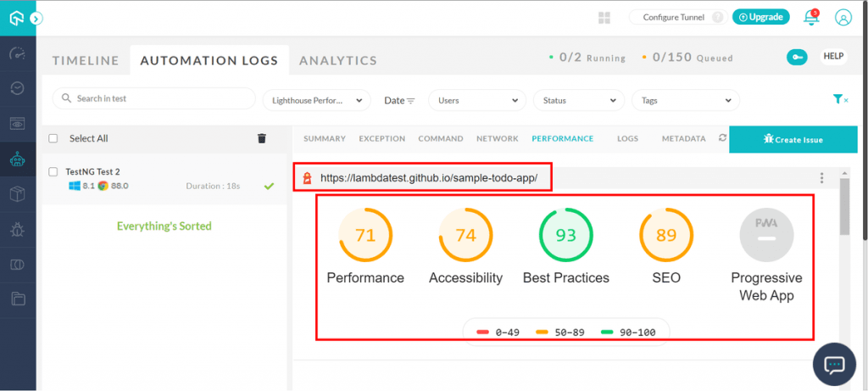Open the Status dropdown
Screen dimensions: 868x391
pyautogui.click(x=580, y=101)
